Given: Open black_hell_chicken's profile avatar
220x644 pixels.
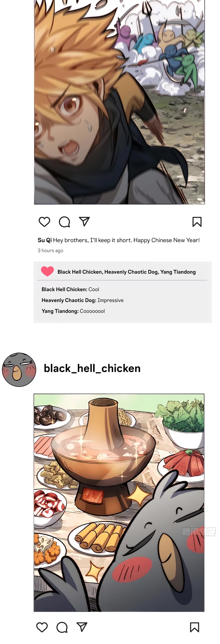Looking at the screenshot, I should 19,370.
